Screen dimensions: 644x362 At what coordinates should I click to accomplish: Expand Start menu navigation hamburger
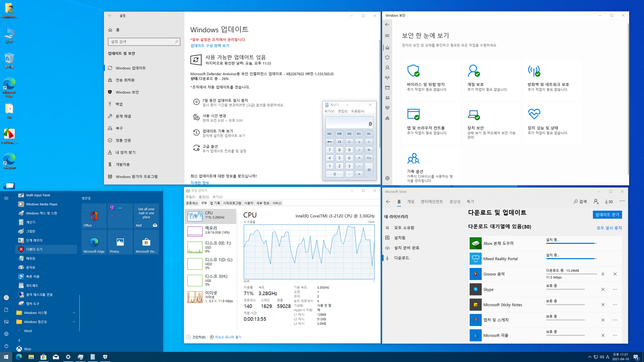click(x=6, y=198)
